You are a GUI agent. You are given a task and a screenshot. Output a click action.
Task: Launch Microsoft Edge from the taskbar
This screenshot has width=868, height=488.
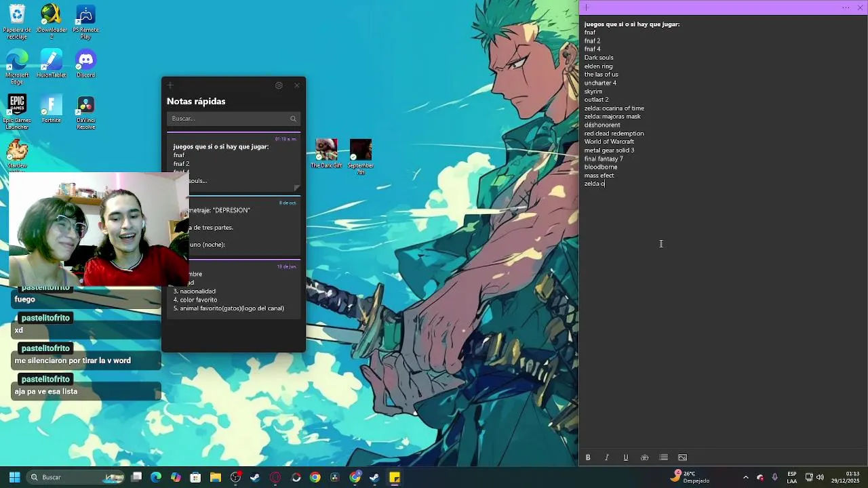tap(156, 477)
